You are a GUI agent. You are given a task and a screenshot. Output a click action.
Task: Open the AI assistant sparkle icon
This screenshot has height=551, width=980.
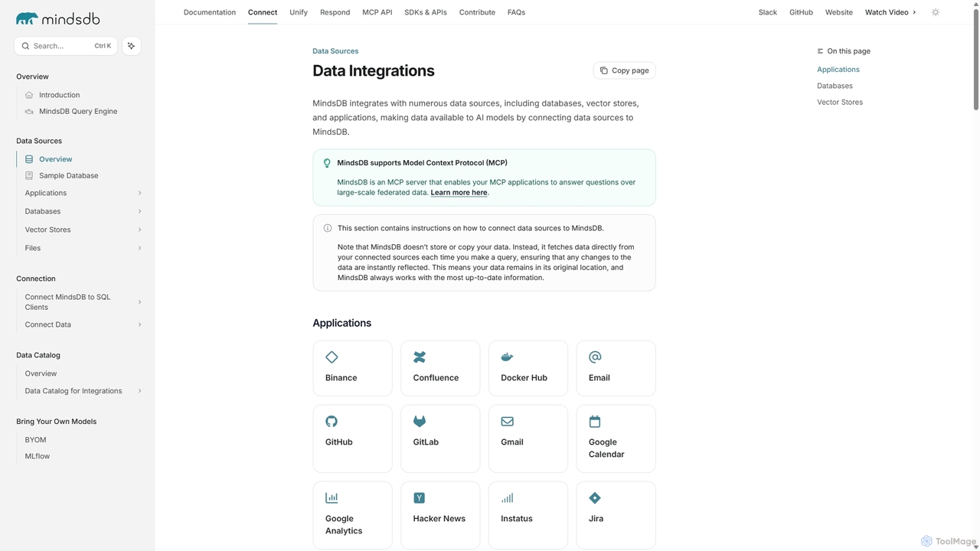pos(132,46)
